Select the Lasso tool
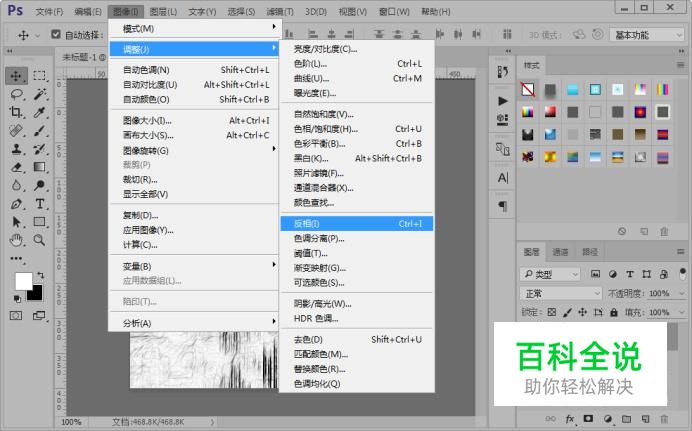Screen dimensions: 692x431 point(17,94)
